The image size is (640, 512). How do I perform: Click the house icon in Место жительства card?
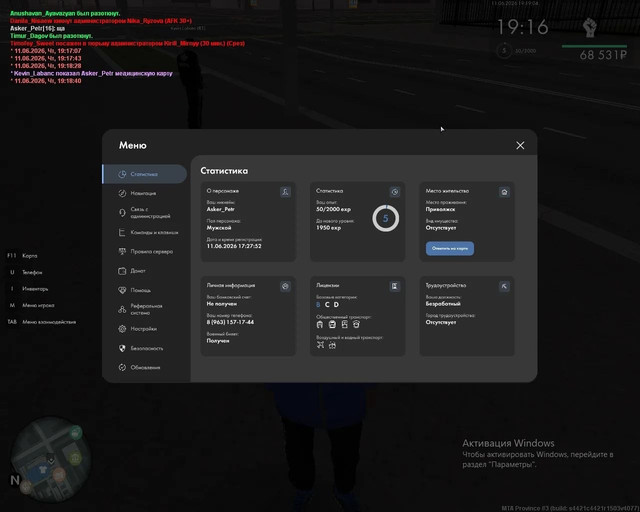(504, 192)
